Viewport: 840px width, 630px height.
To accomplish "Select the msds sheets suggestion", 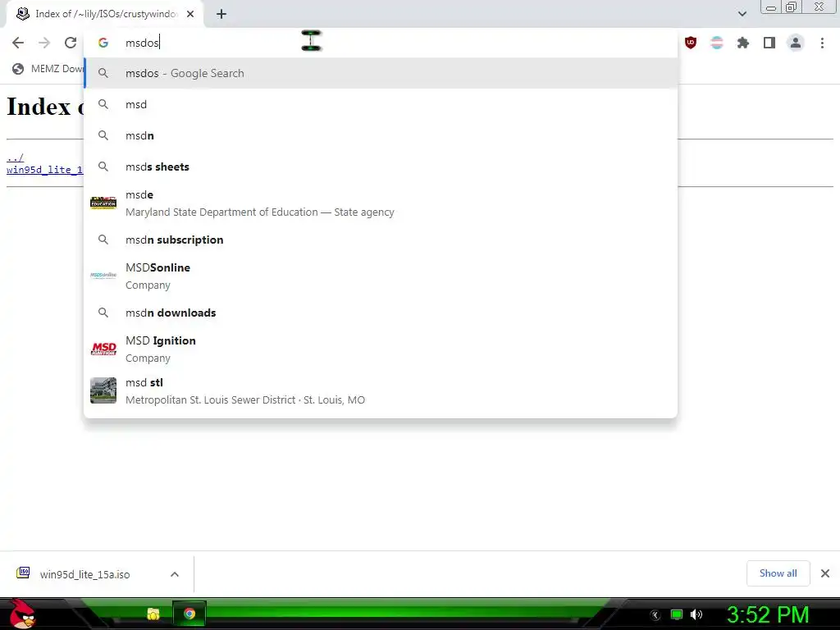I will coord(381,167).
